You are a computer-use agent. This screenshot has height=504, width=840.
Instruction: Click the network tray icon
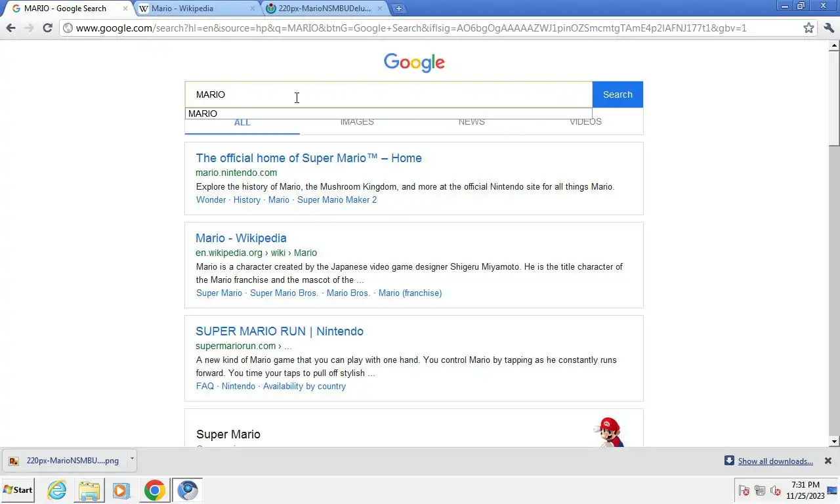click(760, 490)
